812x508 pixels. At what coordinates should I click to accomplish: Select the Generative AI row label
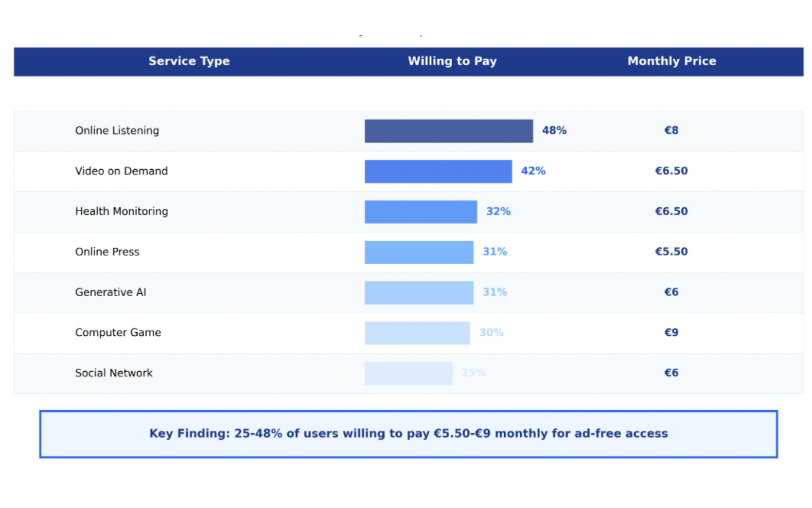pos(110,292)
